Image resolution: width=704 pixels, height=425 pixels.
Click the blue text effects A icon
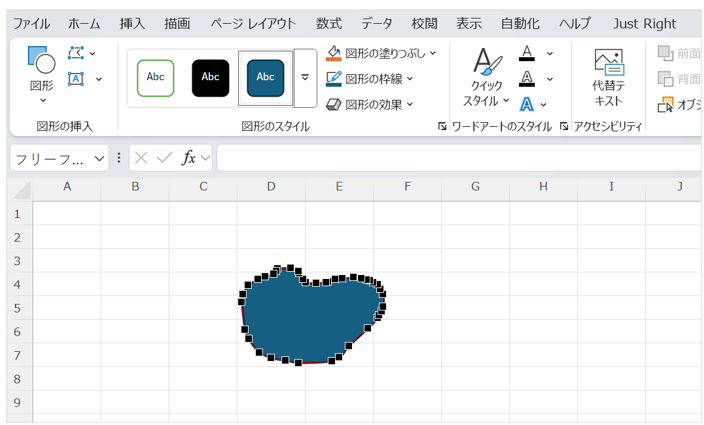point(527,105)
